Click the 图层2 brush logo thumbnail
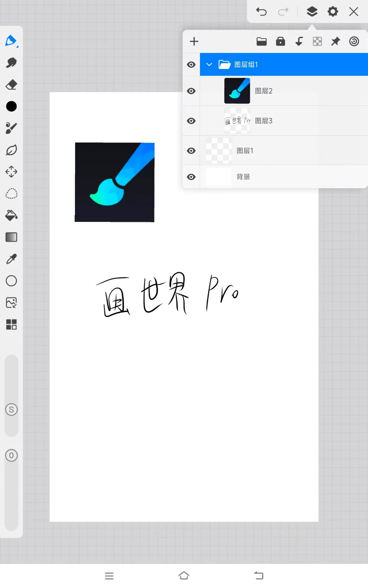Viewport: 368px width, 588px height. click(x=237, y=91)
